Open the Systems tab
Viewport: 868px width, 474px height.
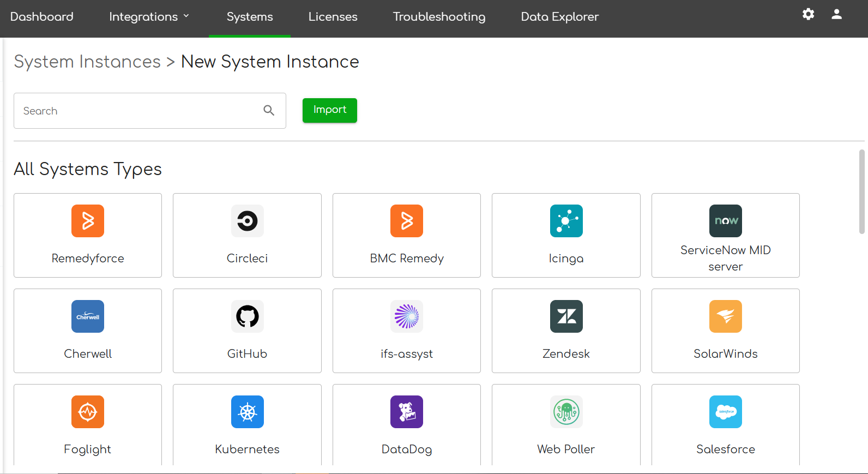pos(250,17)
